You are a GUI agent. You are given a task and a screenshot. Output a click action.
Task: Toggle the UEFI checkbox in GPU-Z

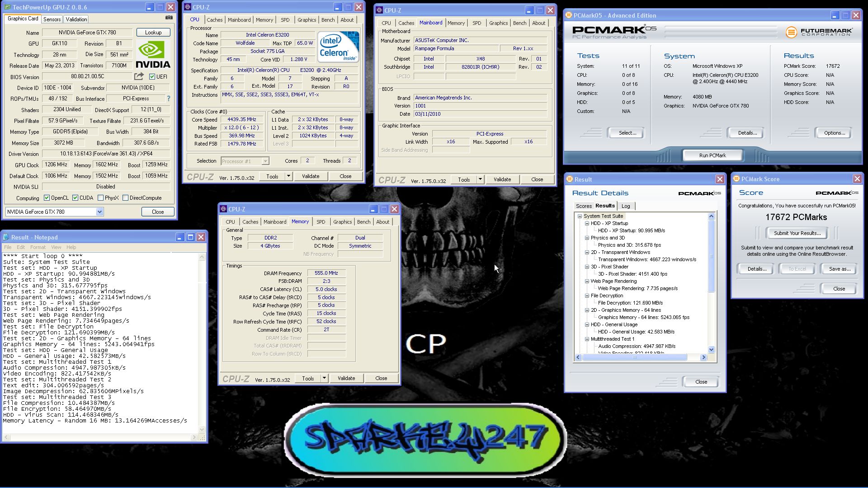152,77
